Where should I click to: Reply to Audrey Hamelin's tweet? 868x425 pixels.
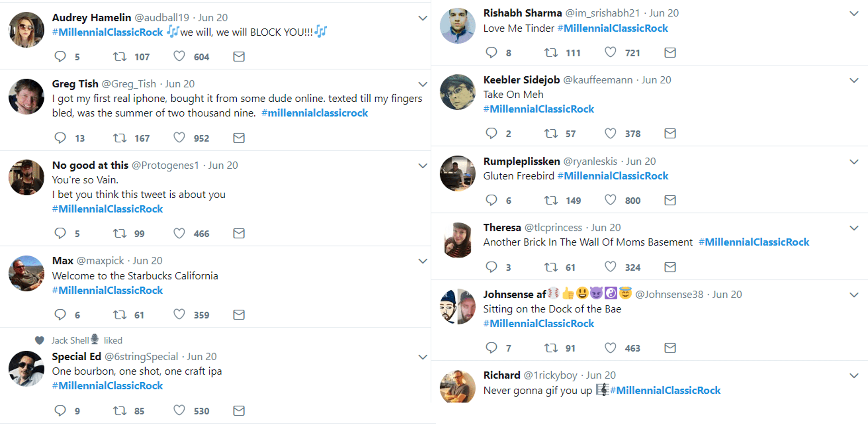point(60,56)
